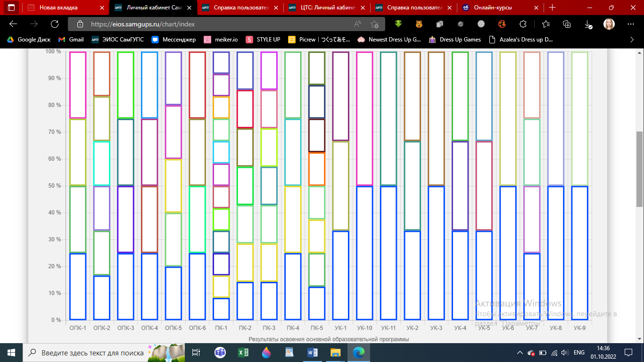
Task: Open Edge Settings and more menu
Action: (x=631, y=24)
